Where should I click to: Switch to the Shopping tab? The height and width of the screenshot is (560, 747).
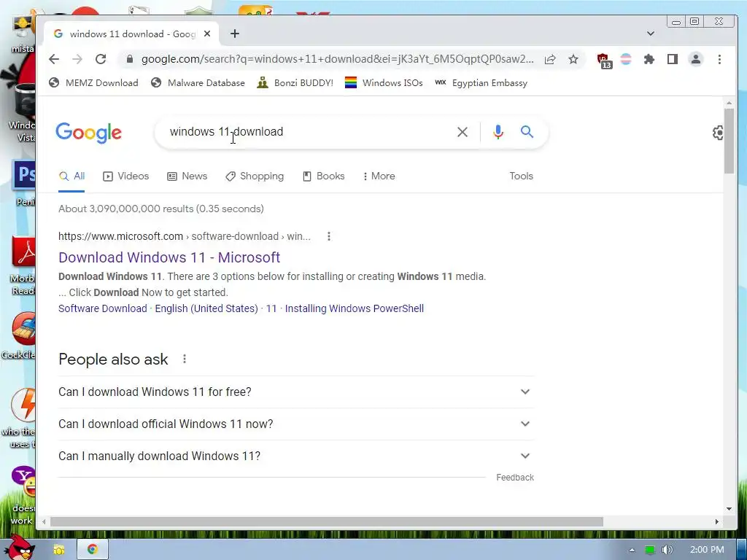click(x=255, y=176)
